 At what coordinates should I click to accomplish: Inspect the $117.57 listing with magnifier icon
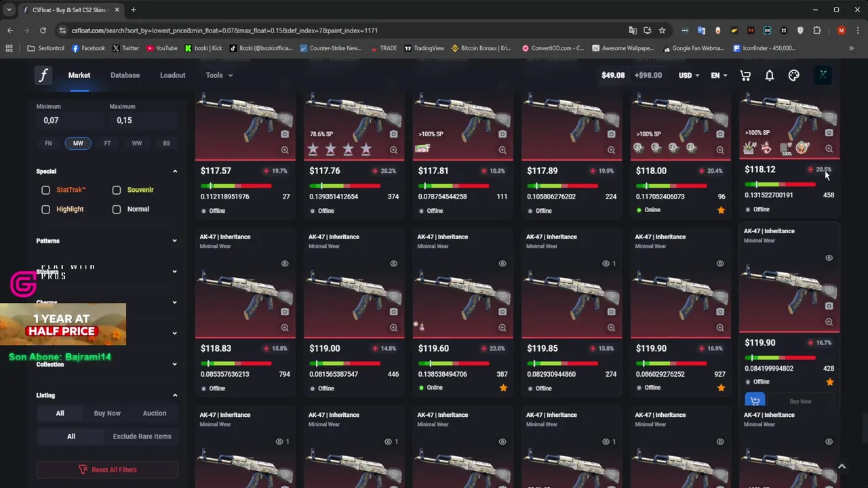(285, 150)
